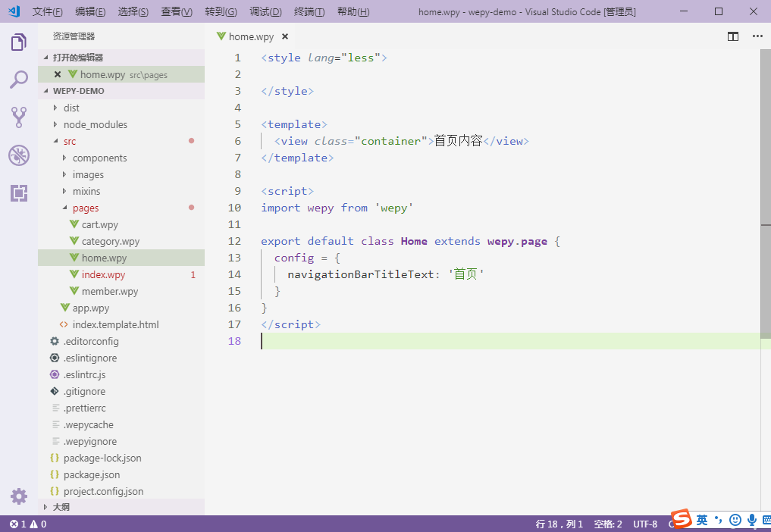Screen dimensions: 771x532
Task: Expand the node_modules folder
Action: [121, 124]
